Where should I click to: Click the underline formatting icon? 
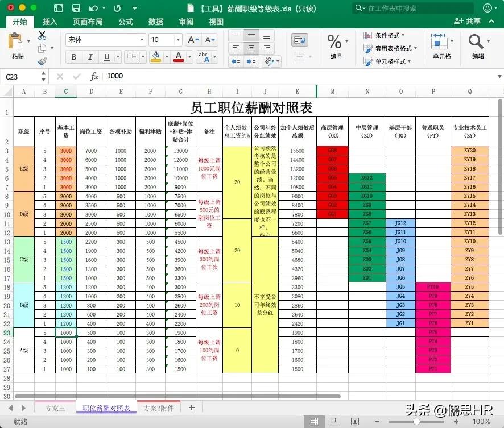tap(105, 57)
